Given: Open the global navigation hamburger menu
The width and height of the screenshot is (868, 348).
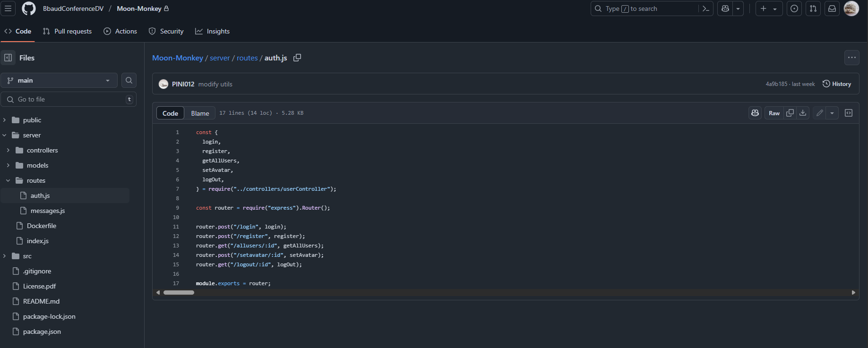Looking at the screenshot, I should [8, 8].
